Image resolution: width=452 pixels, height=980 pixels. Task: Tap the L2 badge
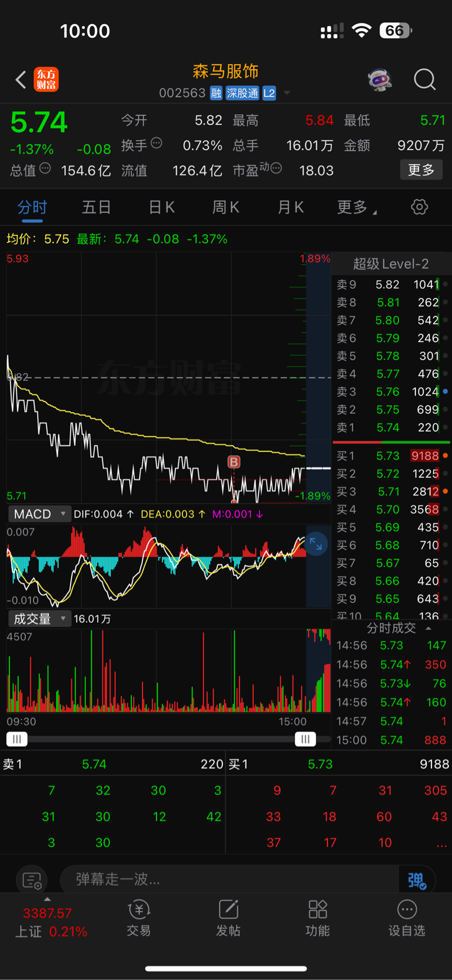269,93
